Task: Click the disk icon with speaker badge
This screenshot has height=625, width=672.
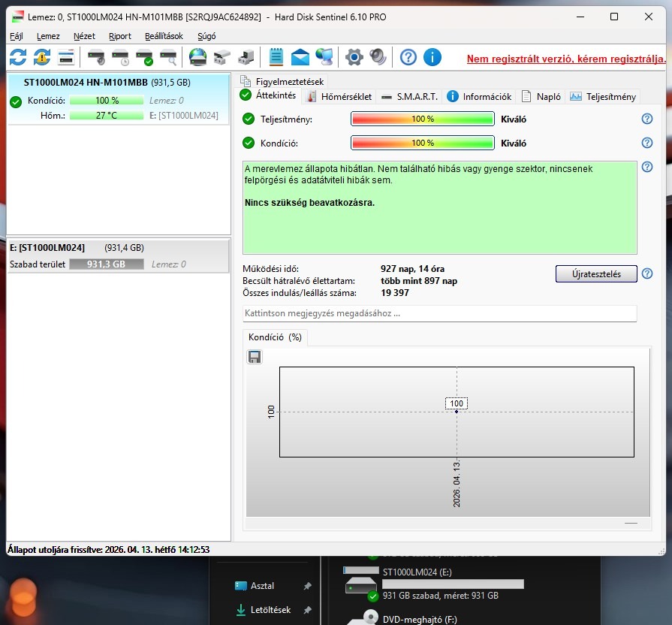Action: click(96, 57)
